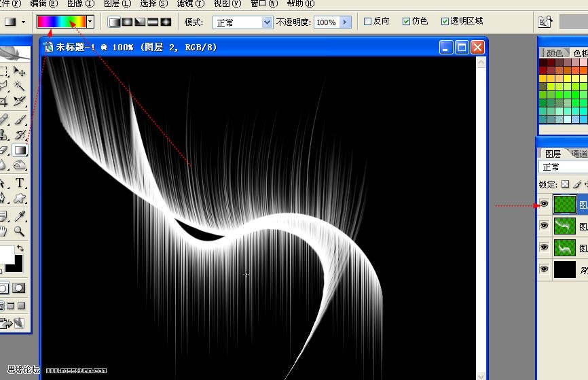
Task: Select the Magic Wand tool
Action: 19,86
